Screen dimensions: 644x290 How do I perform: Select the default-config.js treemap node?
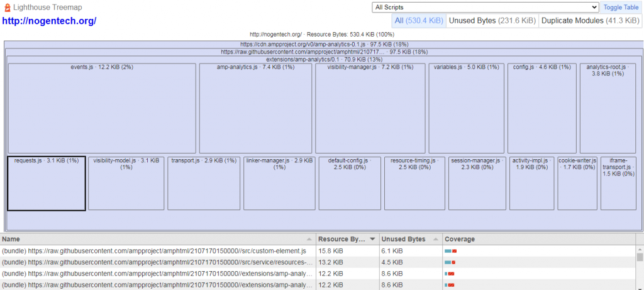tap(350, 183)
